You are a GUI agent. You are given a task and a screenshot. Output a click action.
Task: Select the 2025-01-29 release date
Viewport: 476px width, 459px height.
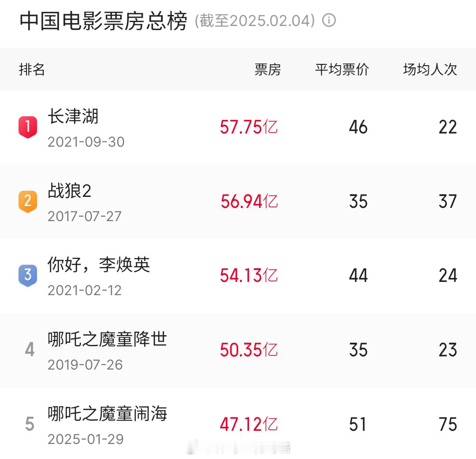pos(86,439)
